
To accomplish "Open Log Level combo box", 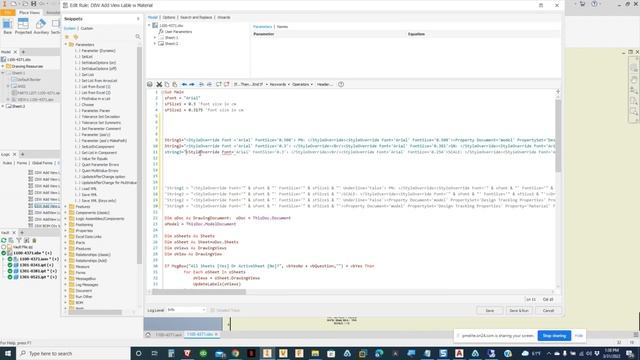I will click(186, 310).
